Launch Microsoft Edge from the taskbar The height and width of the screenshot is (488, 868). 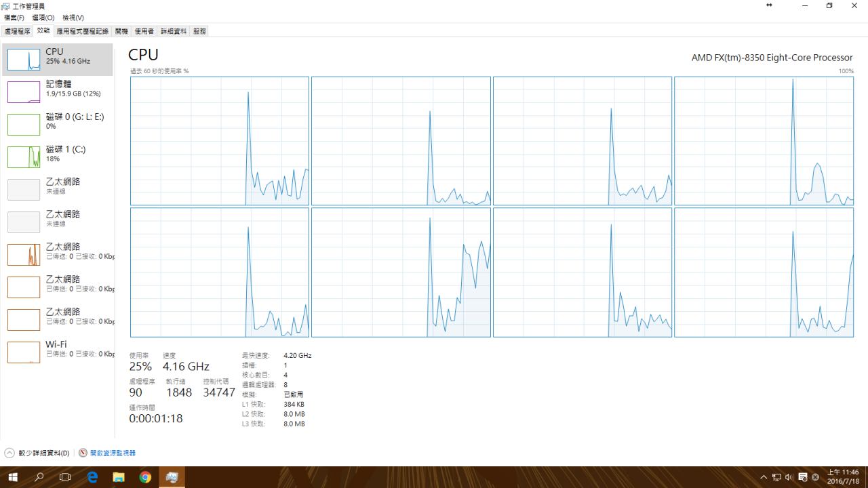point(92,477)
